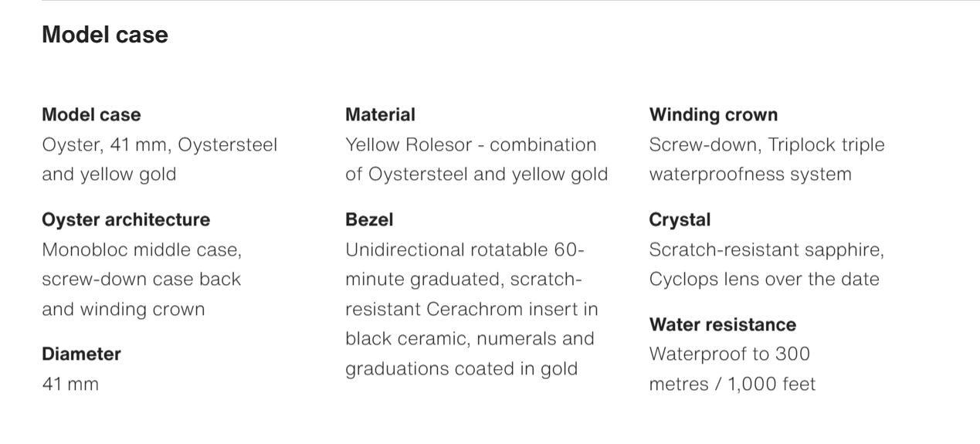Click the 'Water resistance' label

(x=723, y=325)
